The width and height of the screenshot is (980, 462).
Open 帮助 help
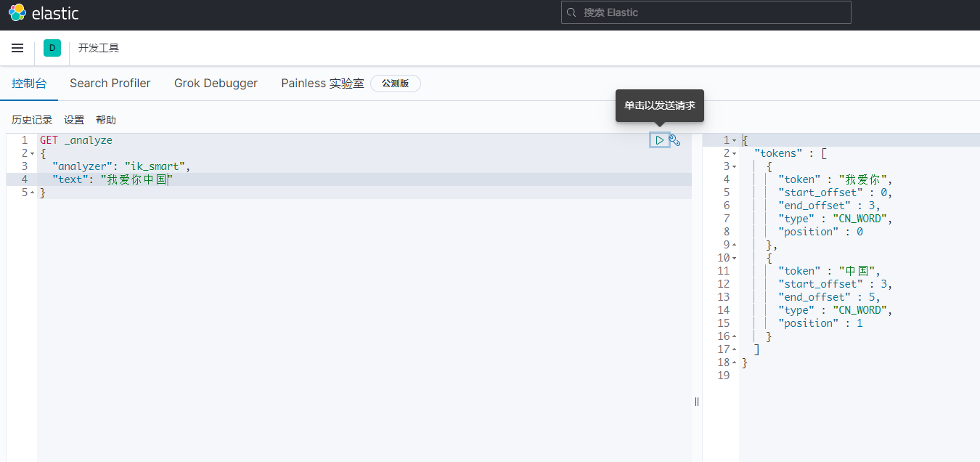pos(106,120)
